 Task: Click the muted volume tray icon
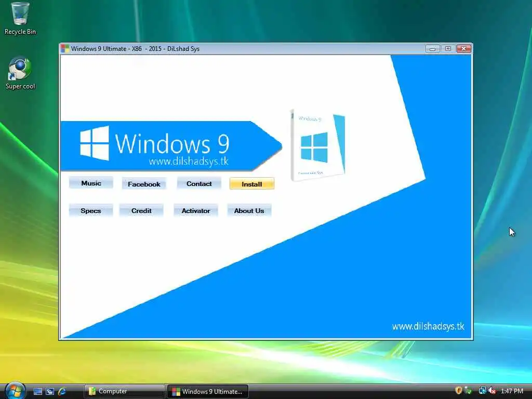(x=493, y=391)
